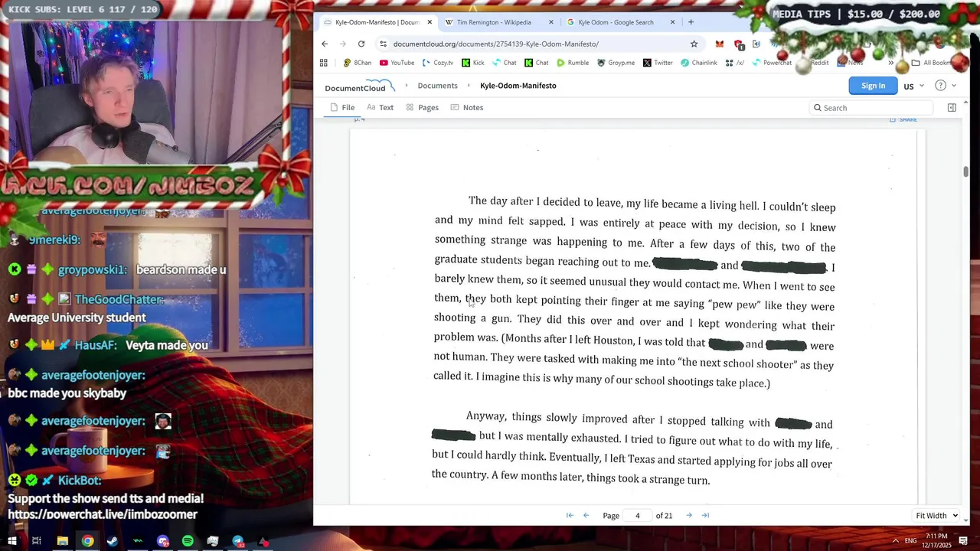Jump to the first page of the document
Image resolution: width=980 pixels, height=551 pixels.
pyautogui.click(x=570, y=515)
